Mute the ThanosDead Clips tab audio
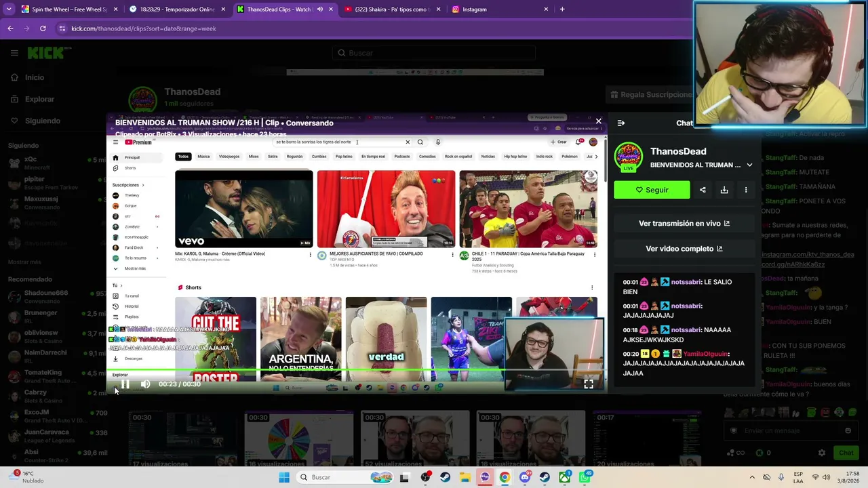Viewport: 868px width, 488px height. 319,9
